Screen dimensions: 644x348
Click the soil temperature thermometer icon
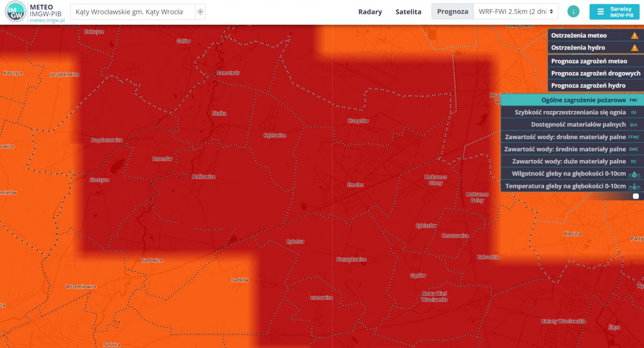[634, 186]
